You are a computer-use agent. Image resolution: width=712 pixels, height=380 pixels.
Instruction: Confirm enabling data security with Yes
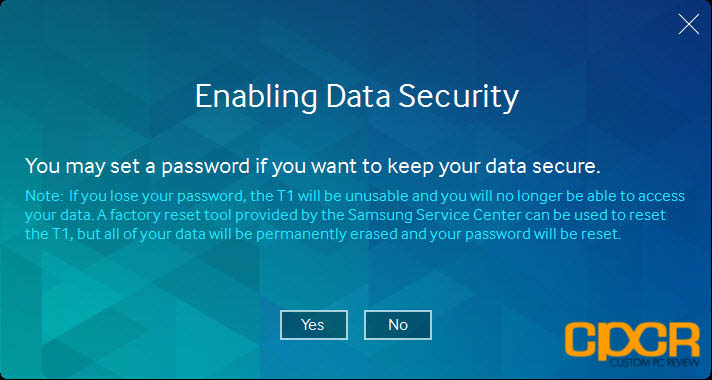point(314,325)
